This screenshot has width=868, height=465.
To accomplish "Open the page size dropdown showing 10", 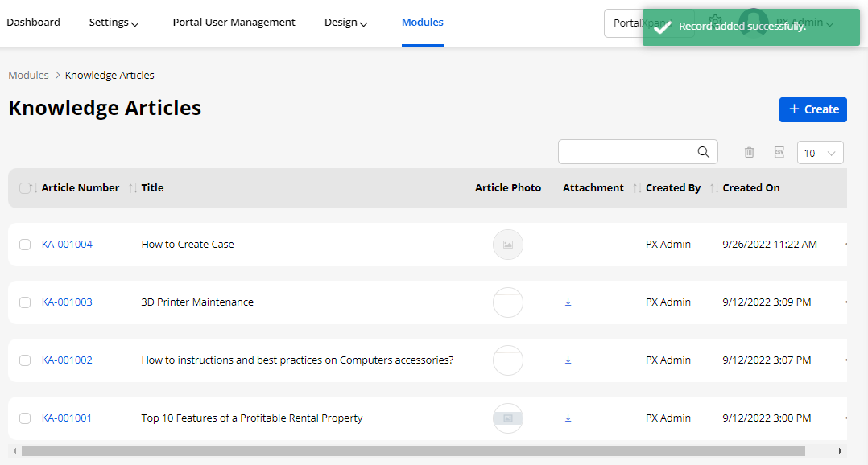I will [x=820, y=153].
